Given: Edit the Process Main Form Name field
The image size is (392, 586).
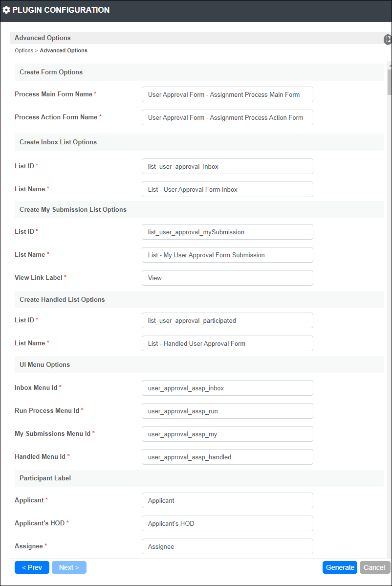Looking at the screenshot, I should (227, 94).
